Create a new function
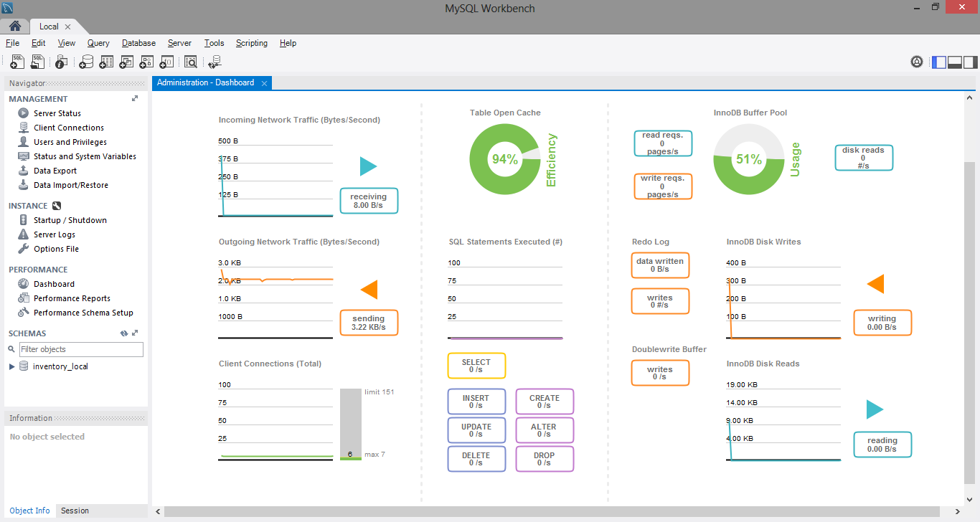The height and width of the screenshot is (522, 980). coord(166,62)
